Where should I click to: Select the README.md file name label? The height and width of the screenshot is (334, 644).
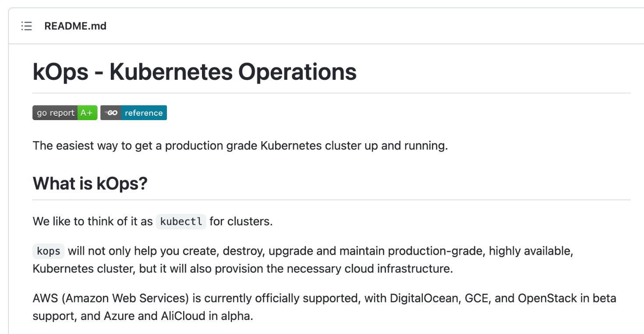75,26
